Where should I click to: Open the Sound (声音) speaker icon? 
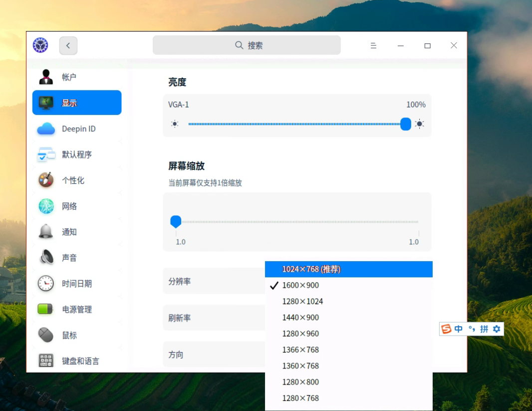pos(46,257)
